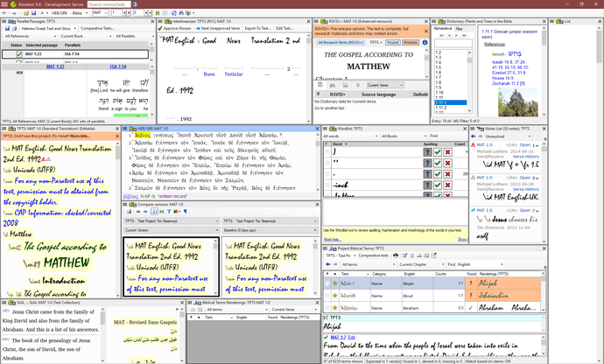This screenshot has height=364, width=604.
Task: Click the print icon in Parallel Passages toolbar
Action: click(x=14, y=29)
